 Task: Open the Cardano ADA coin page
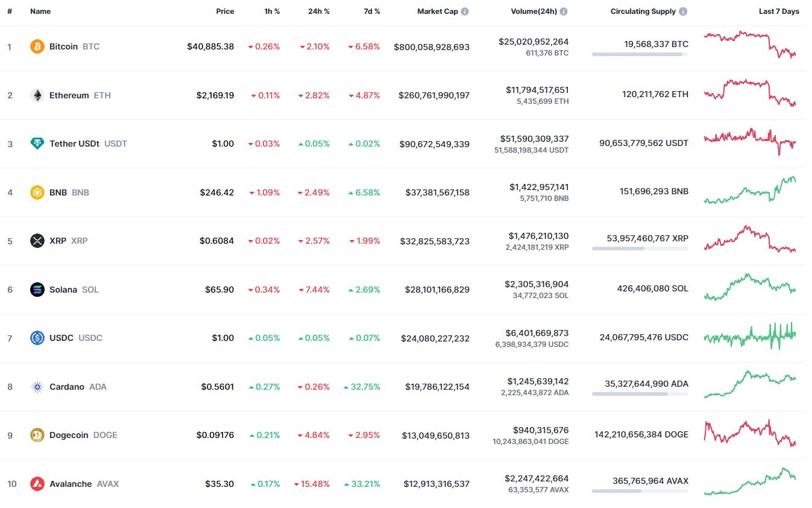click(x=78, y=387)
